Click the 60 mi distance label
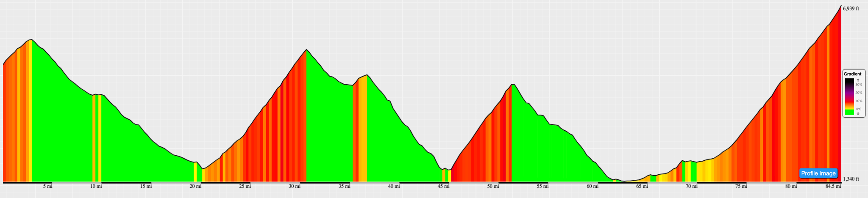Screen dimensions: 868x198 593,187
